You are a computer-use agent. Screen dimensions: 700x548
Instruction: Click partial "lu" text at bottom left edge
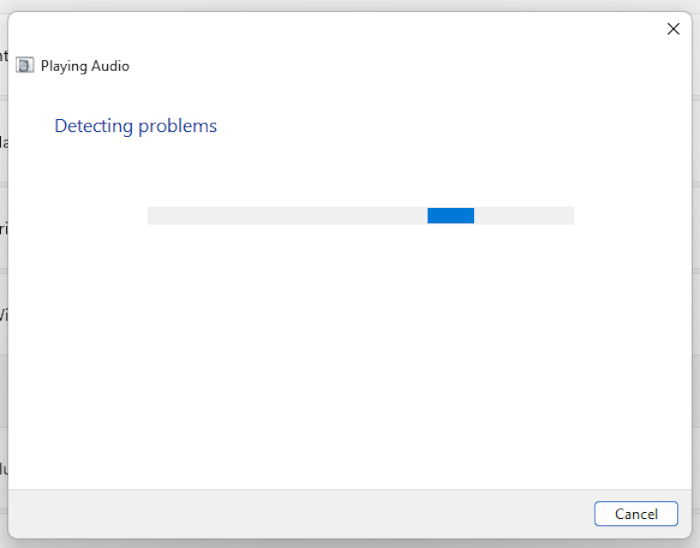[x=4, y=469]
